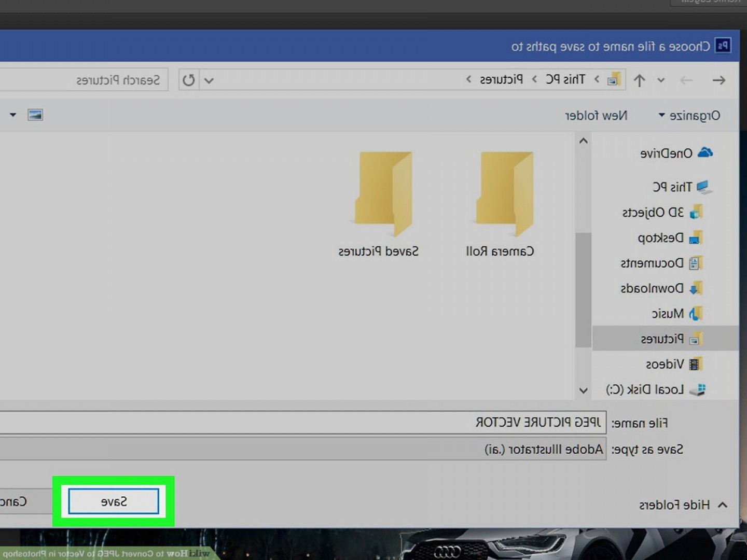Viewport: 747px width, 560px height.
Task: Open the view options dropdown arrow
Action: (x=13, y=115)
